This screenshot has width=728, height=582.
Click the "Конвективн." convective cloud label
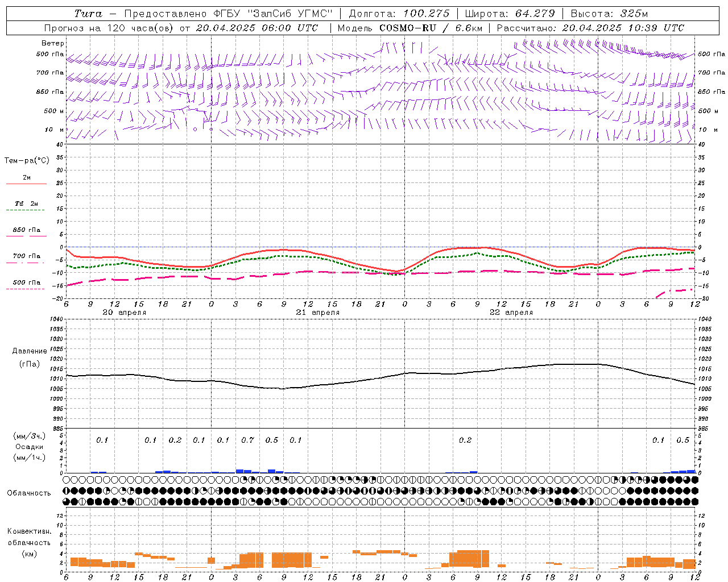click(x=29, y=531)
